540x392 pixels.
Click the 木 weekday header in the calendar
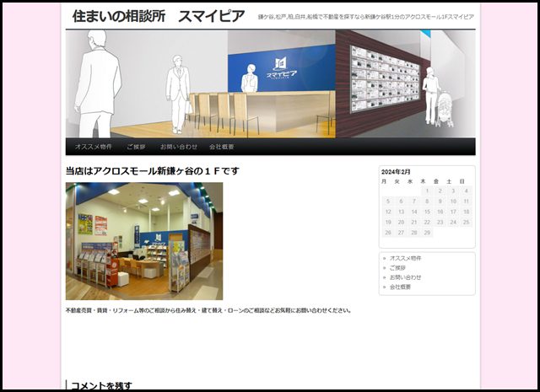pyautogui.click(x=423, y=181)
